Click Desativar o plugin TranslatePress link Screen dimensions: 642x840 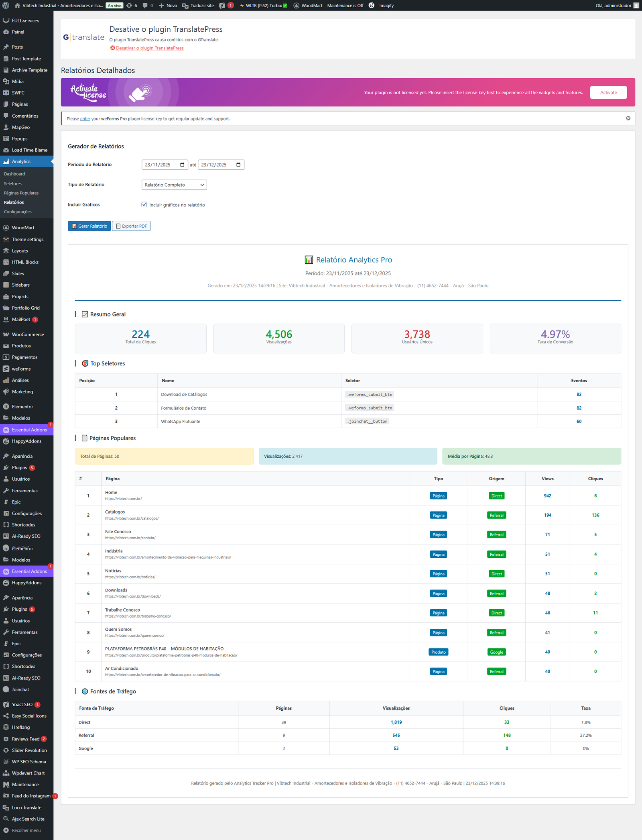150,48
